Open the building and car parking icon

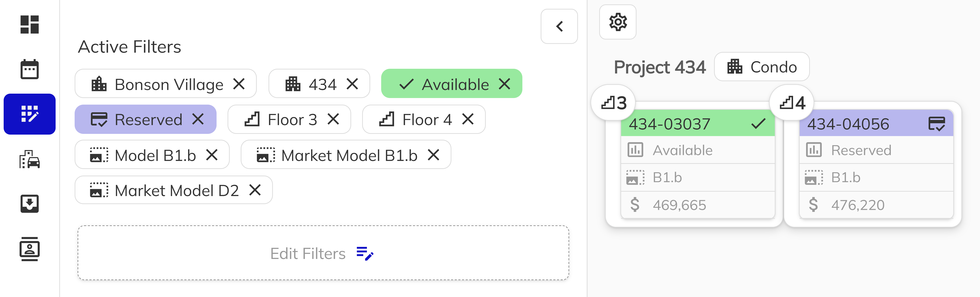click(30, 159)
